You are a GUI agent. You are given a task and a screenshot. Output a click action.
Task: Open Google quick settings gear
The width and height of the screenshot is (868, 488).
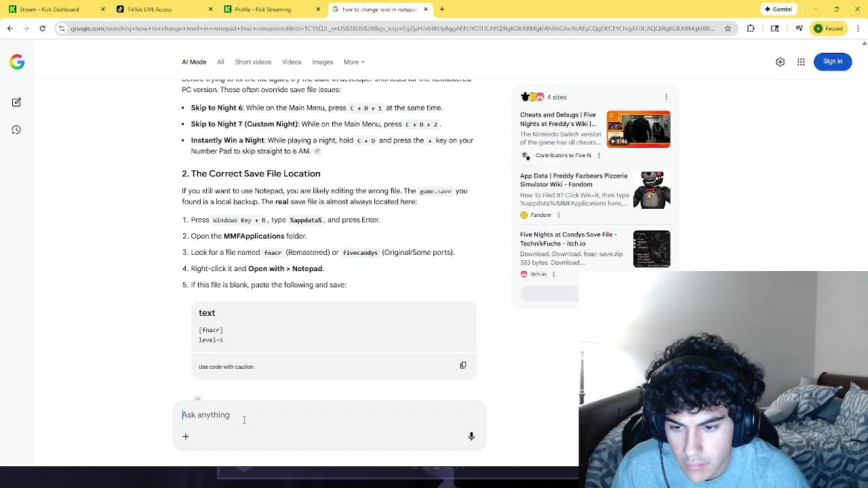(x=781, y=62)
